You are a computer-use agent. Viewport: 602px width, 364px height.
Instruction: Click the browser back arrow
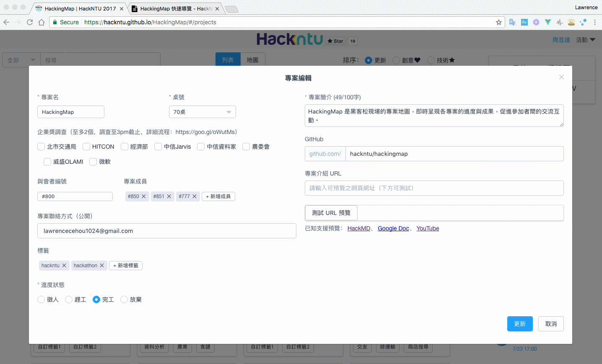point(6,22)
